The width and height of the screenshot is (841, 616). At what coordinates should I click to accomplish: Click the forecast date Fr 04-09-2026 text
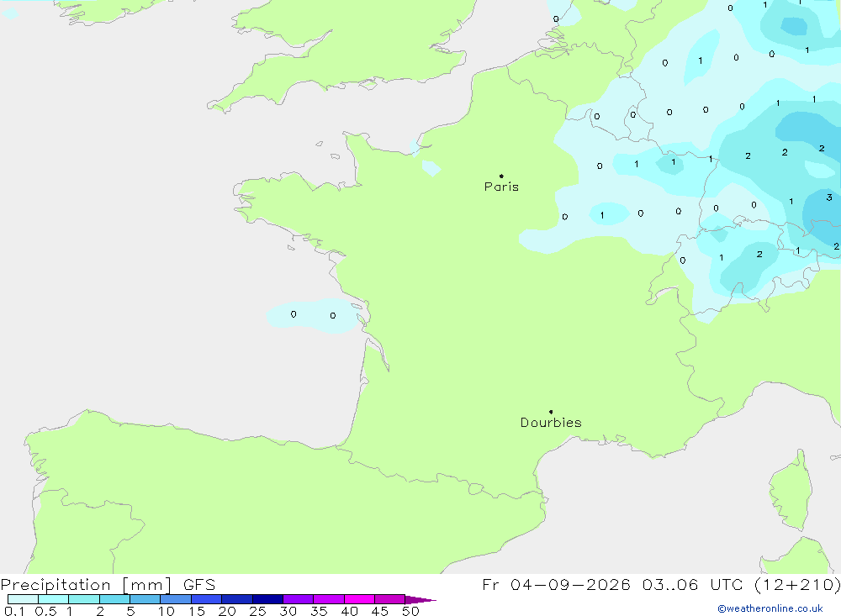click(556, 584)
